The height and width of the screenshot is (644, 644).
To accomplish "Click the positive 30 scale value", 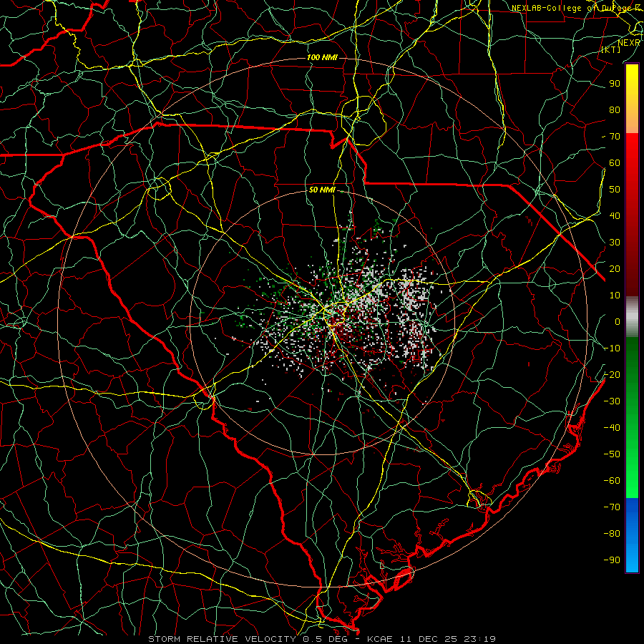I will 615,243.
